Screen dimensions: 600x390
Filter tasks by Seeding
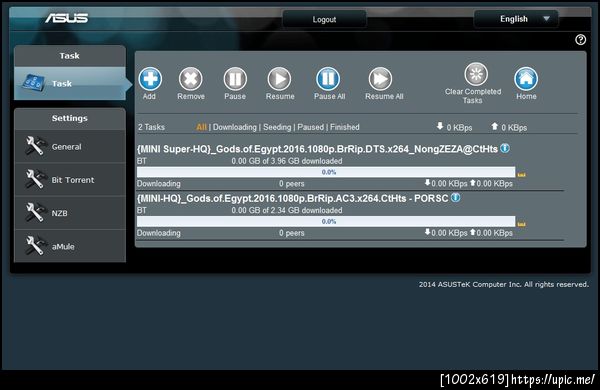pyautogui.click(x=277, y=127)
